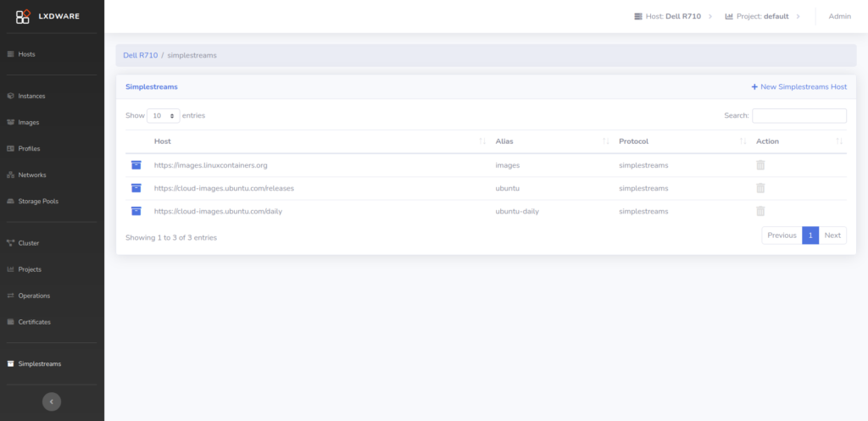Click the Operations arrows icon

10,296
